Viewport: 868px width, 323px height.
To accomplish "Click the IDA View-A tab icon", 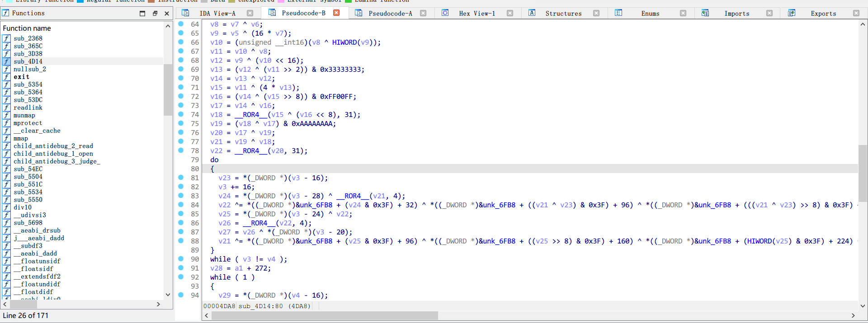I will [185, 13].
